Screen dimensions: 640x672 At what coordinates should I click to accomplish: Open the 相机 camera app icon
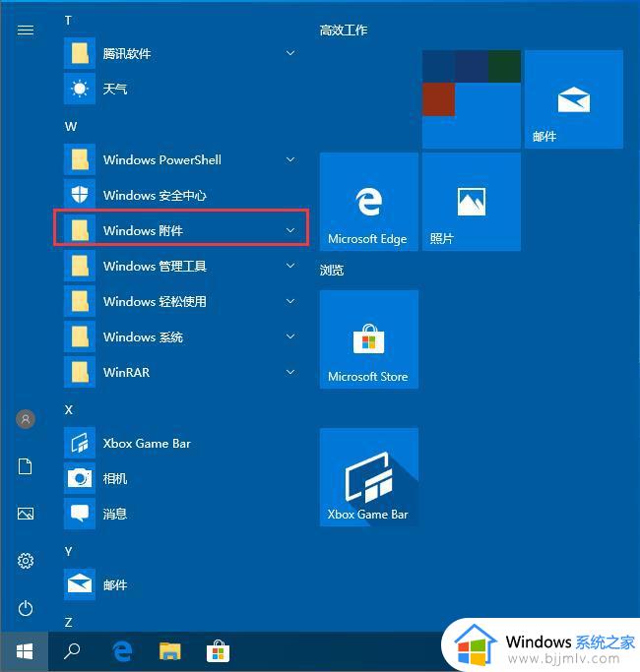[80, 478]
